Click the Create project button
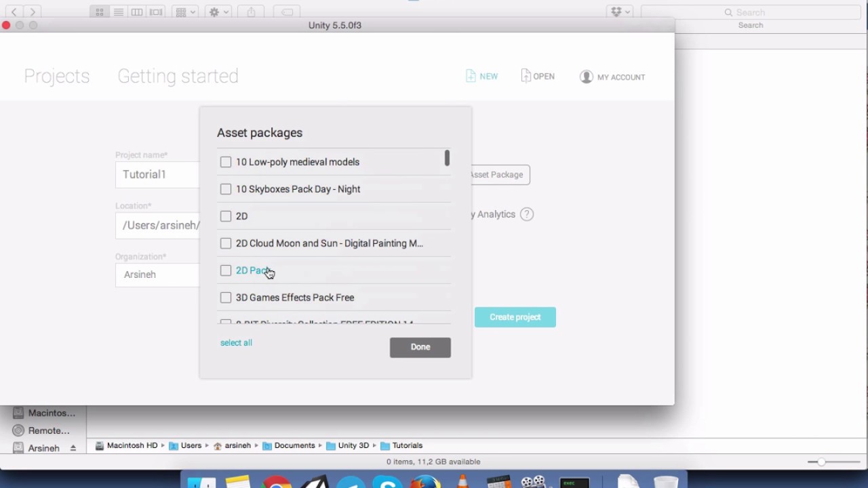The width and height of the screenshot is (868, 488). [x=515, y=317]
